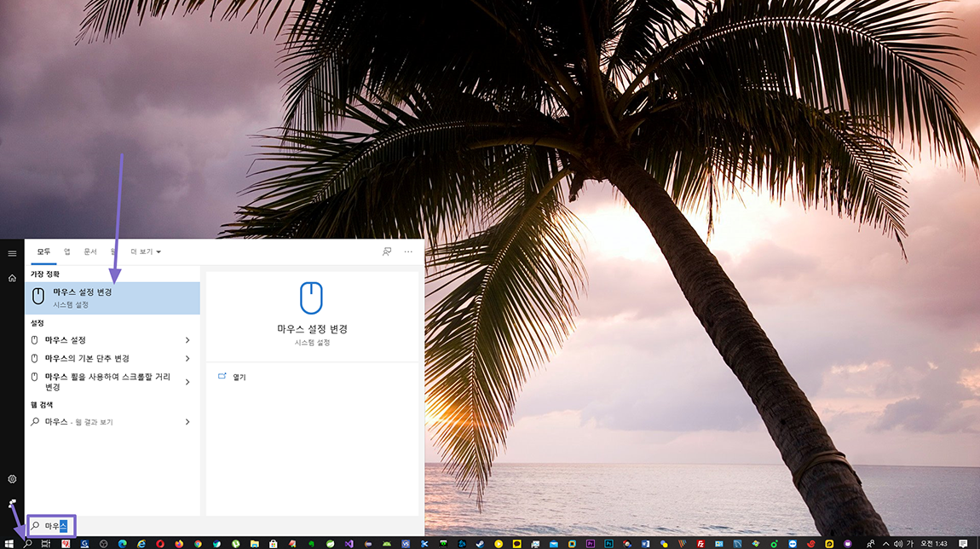Open settings gear in search sidebar

(12, 479)
